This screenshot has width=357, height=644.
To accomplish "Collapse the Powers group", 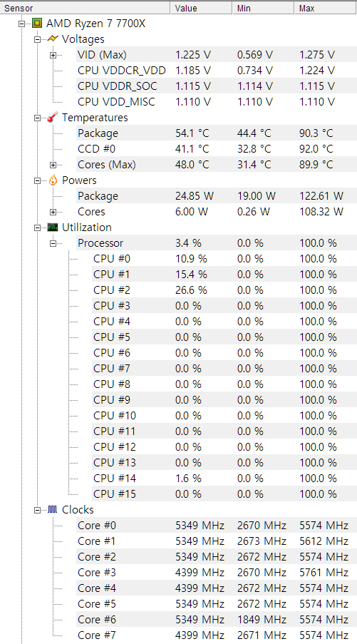I will (37, 180).
